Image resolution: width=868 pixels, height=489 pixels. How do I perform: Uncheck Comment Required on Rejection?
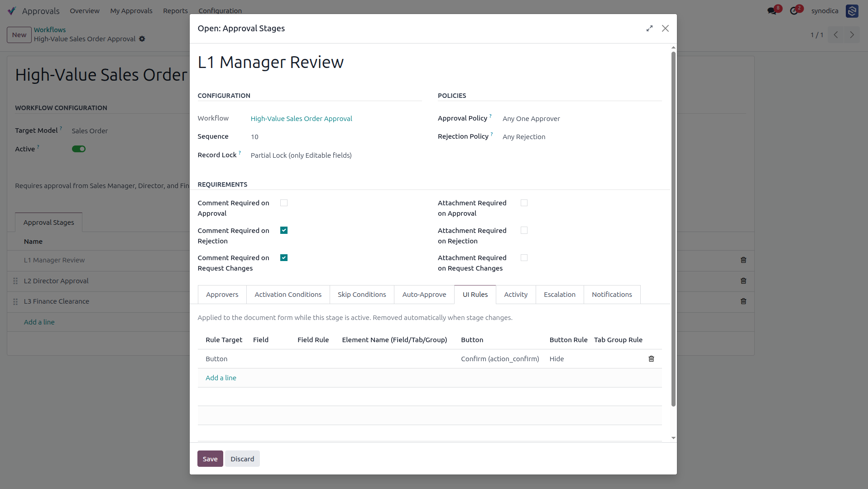tap(284, 231)
